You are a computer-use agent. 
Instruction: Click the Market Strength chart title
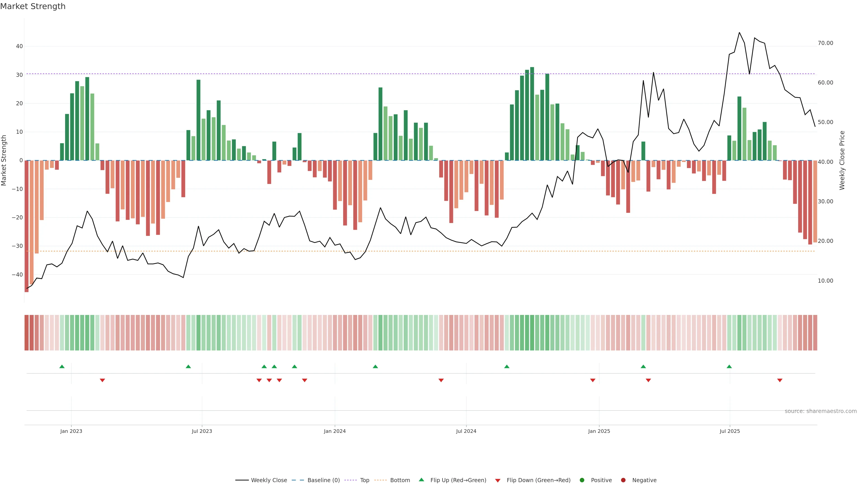point(33,6)
